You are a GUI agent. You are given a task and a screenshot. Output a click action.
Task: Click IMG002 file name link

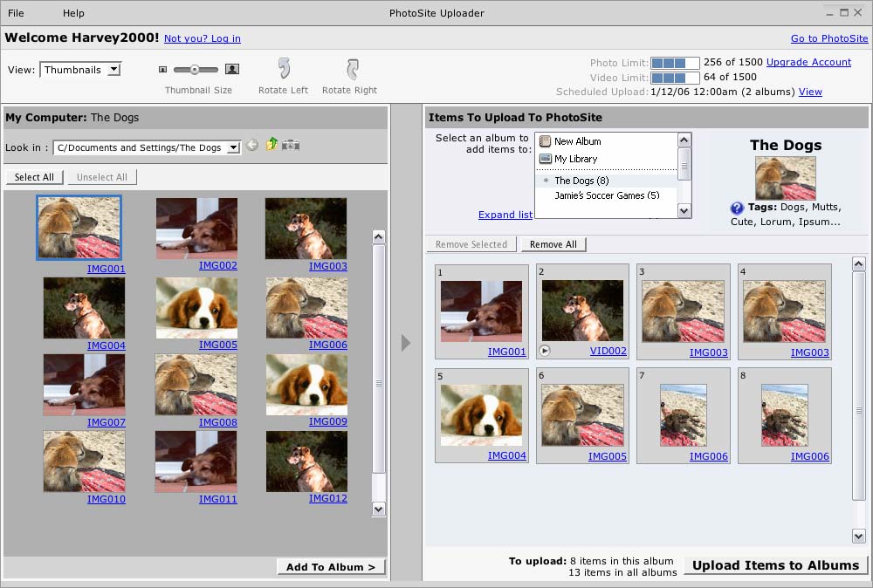tap(217, 266)
